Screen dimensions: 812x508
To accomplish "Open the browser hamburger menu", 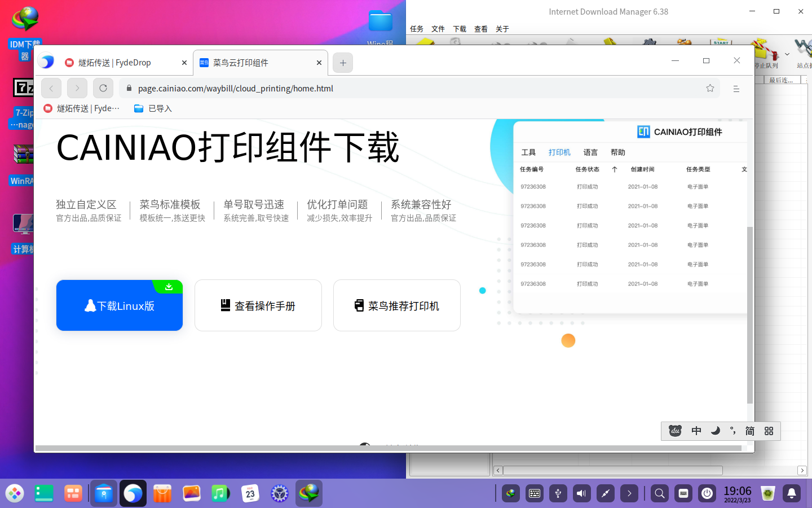I will tap(736, 89).
